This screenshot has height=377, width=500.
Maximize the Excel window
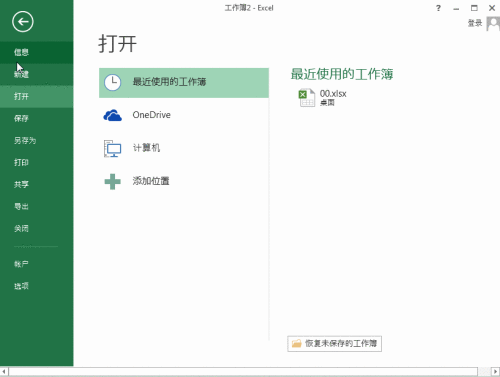click(474, 8)
